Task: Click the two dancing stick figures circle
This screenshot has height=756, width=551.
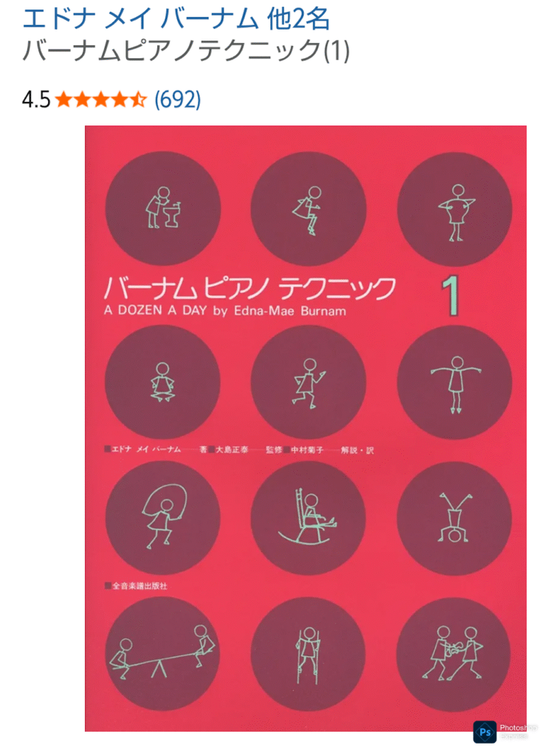Action: (454, 655)
